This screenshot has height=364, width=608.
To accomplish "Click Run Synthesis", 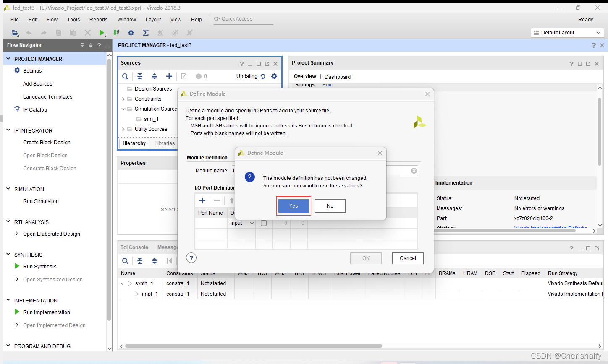I will (40, 267).
